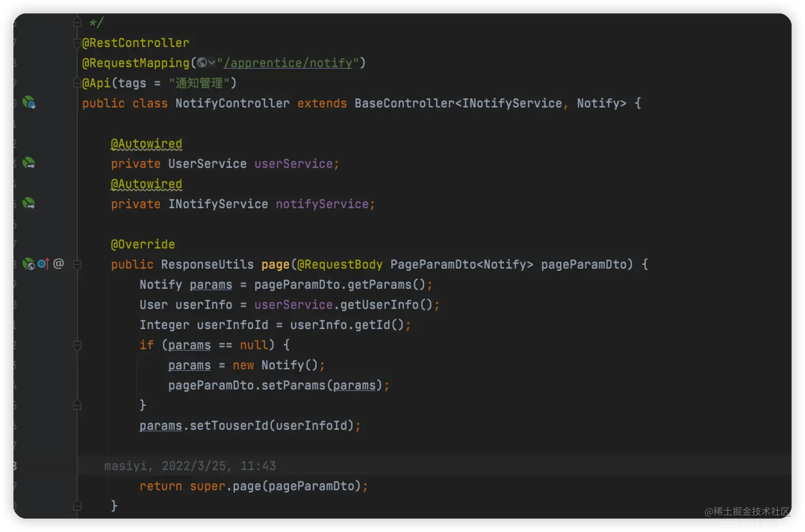The width and height of the screenshot is (805, 532).
Task: Fold marker at the @Api tags line
Action: (77, 83)
